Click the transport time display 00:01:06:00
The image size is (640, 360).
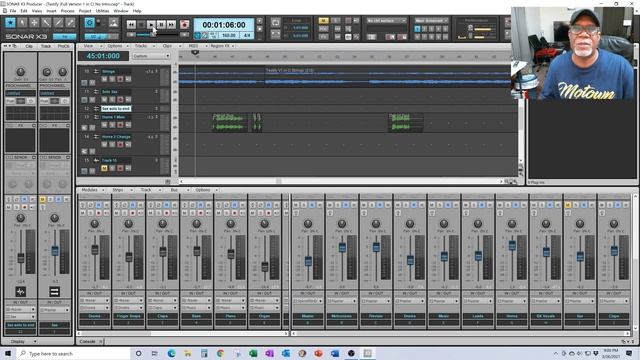[x=224, y=25]
